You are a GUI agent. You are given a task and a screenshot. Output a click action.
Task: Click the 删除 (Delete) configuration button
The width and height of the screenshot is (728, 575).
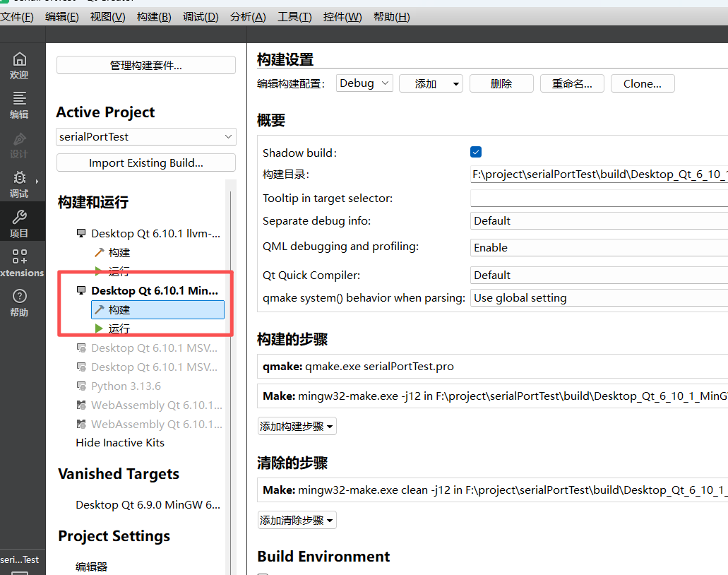click(501, 83)
